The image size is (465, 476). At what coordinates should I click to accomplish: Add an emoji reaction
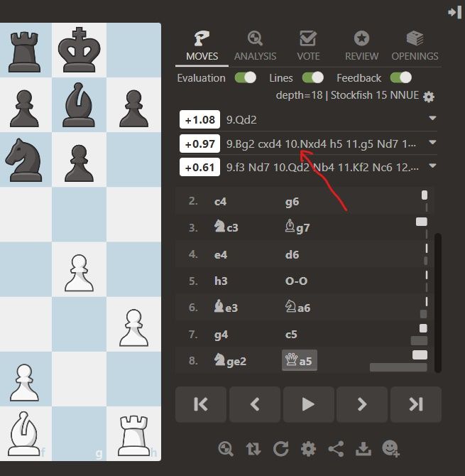[391, 449]
